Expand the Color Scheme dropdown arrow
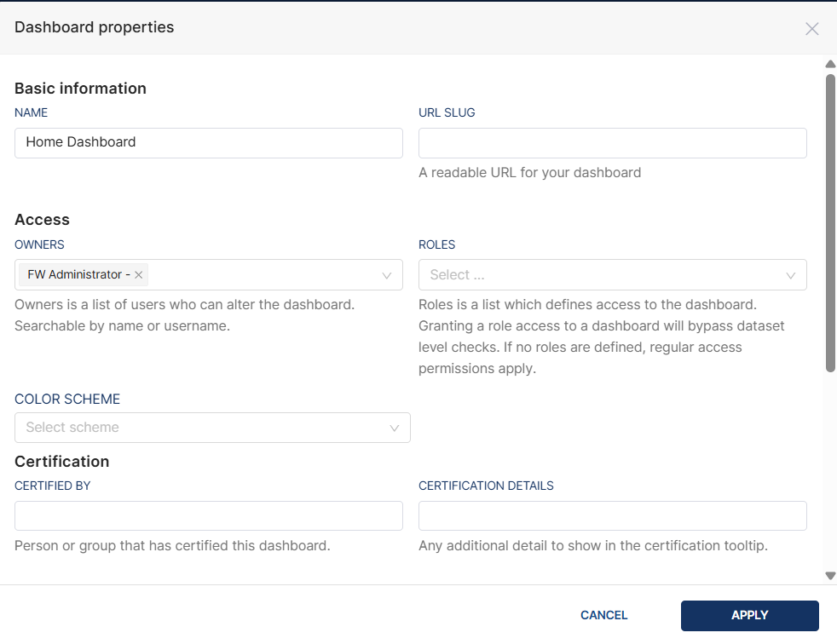837x644 pixels. click(394, 428)
